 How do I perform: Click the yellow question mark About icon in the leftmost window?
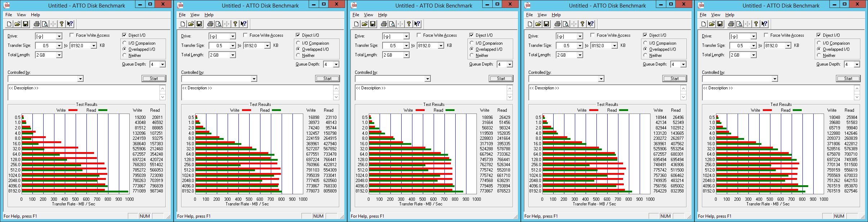click(62, 24)
